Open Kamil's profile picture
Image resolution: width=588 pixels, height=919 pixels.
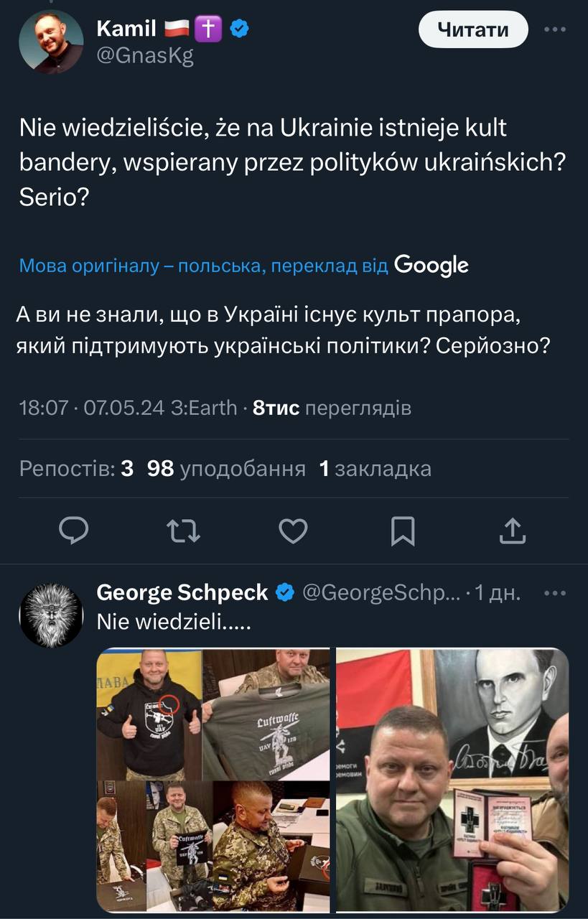click(51, 41)
